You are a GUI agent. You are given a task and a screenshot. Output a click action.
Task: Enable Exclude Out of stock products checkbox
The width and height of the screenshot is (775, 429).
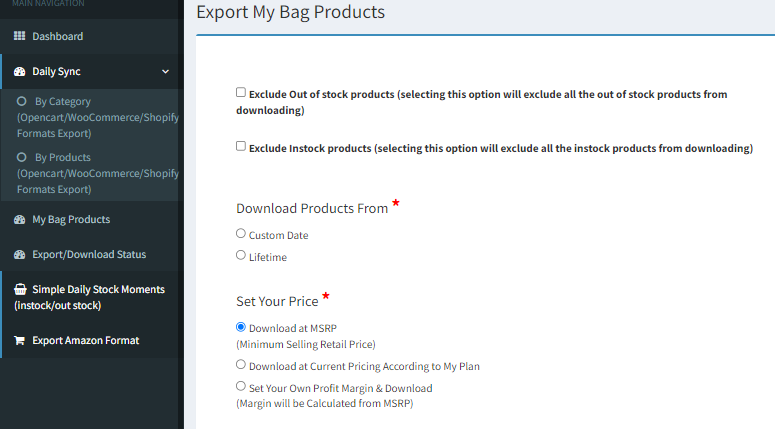(241, 92)
